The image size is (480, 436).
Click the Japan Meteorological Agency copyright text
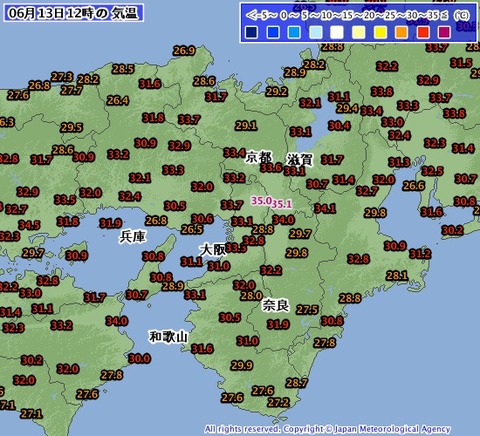[327, 429]
